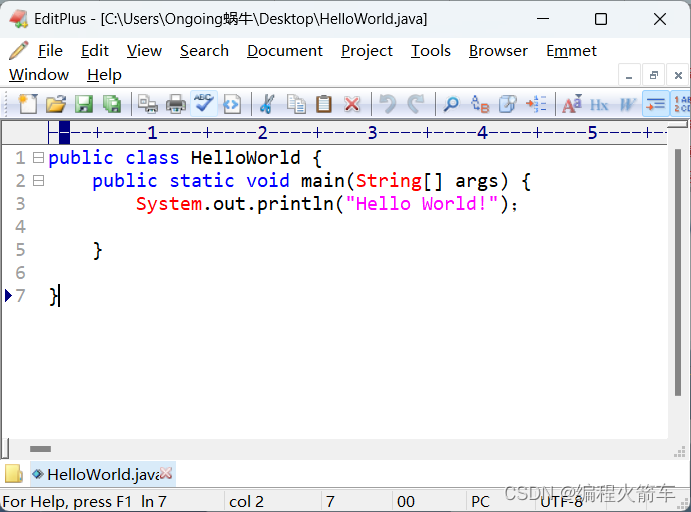Collapse the main method fold on line 2
Screen dimensions: 691x512
pyautogui.click(x=39, y=180)
